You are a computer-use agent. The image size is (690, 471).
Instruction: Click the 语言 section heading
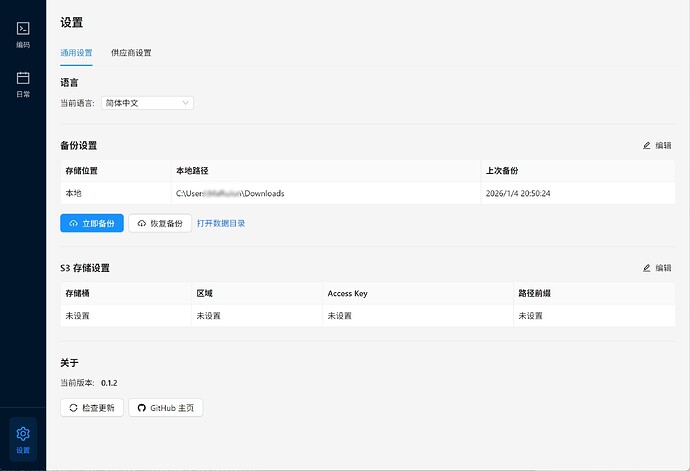(x=69, y=82)
